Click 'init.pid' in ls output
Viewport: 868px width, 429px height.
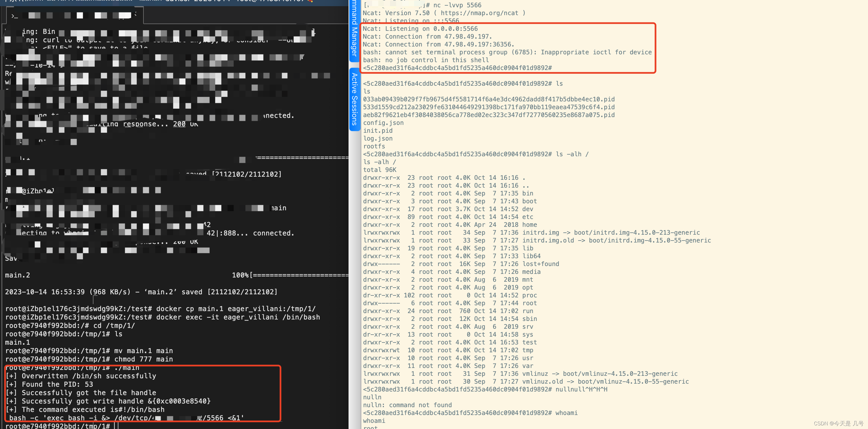[378, 131]
